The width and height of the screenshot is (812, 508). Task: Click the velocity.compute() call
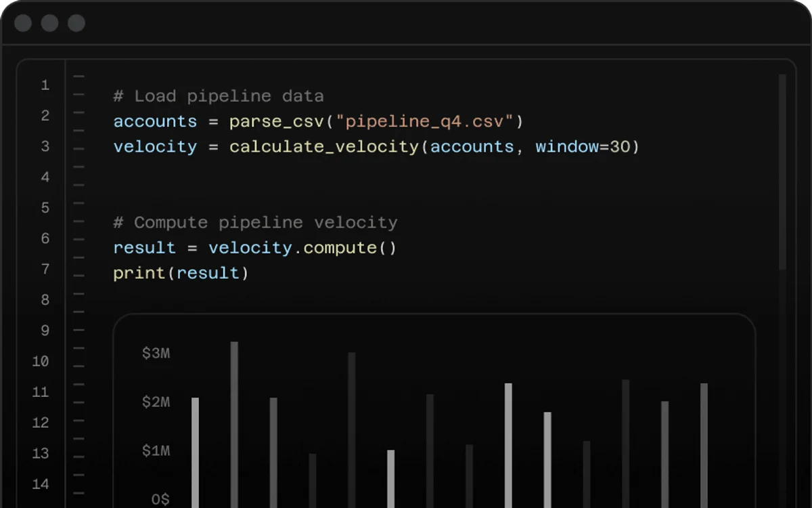pyautogui.click(x=302, y=248)
